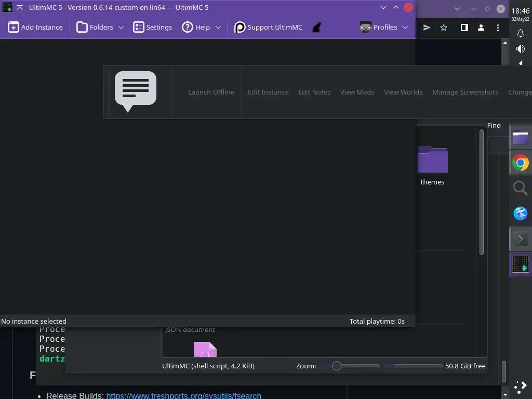Open UltimMC Settings

[152, 27]
